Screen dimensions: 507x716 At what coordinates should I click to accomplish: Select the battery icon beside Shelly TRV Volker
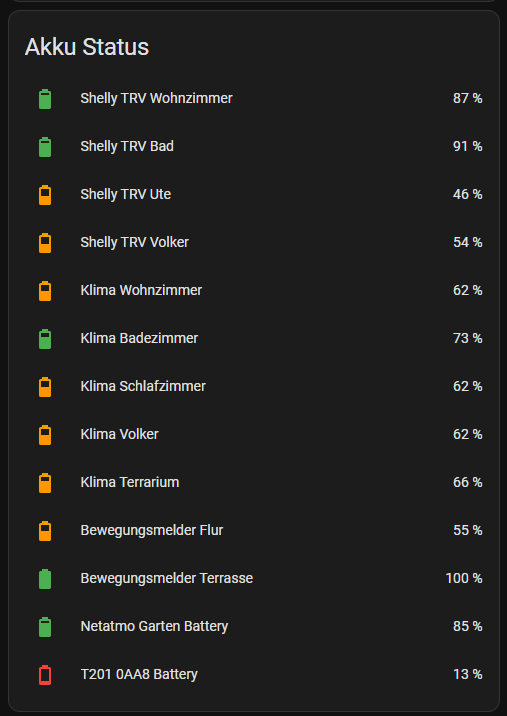[x=45, y=242]
